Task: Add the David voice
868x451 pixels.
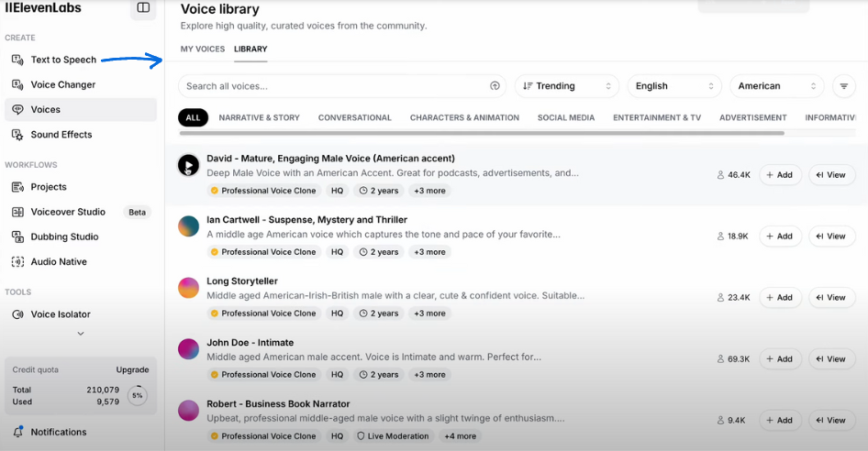Action: 779,175
